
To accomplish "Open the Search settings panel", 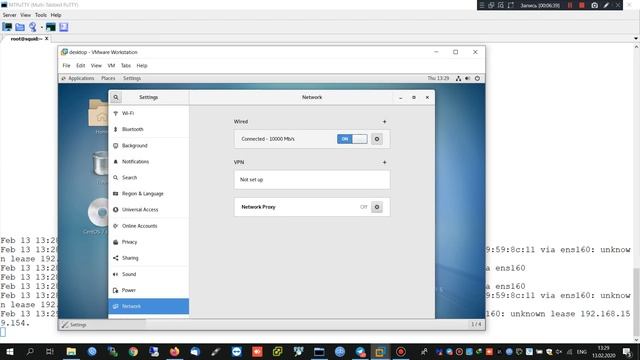I will tap(149, 178).
